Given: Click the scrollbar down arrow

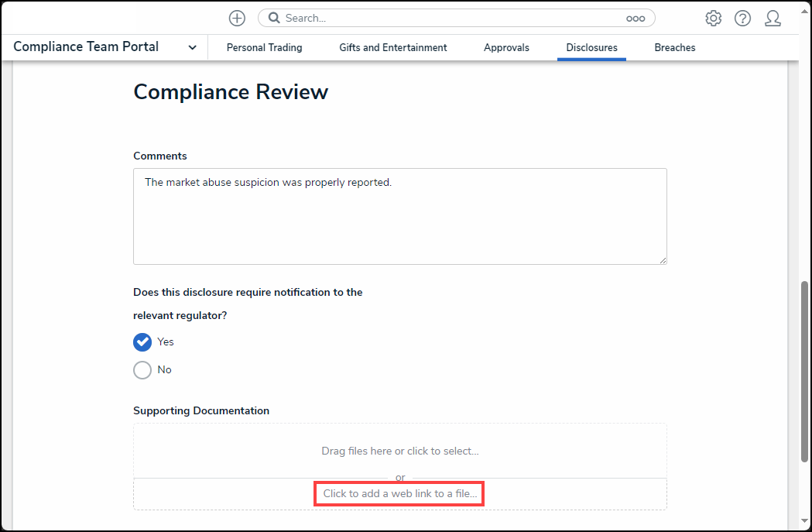Looking at the screenshot, I should pyautogui.click(x=805, y=521).
